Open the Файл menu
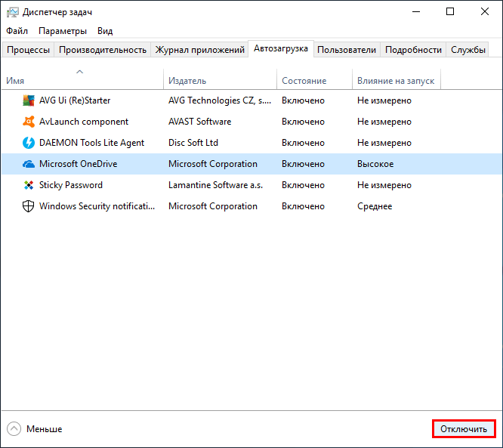This screenshot has height=448, width=503. [17, 31]
